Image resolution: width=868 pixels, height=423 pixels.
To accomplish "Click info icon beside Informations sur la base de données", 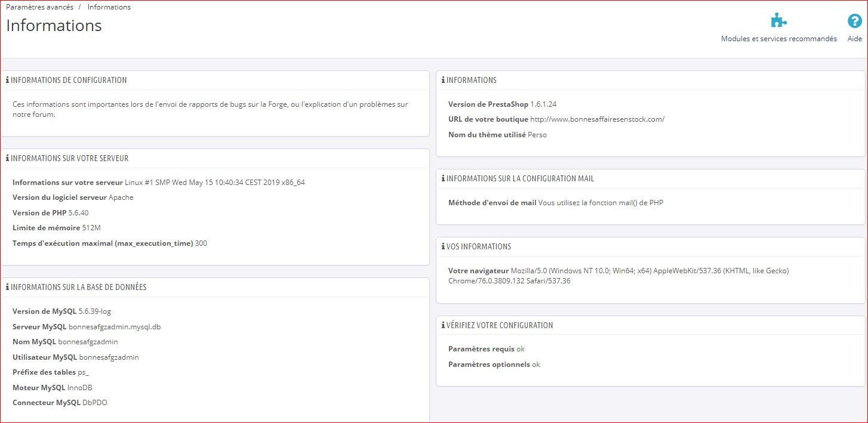I will (7, 287).
